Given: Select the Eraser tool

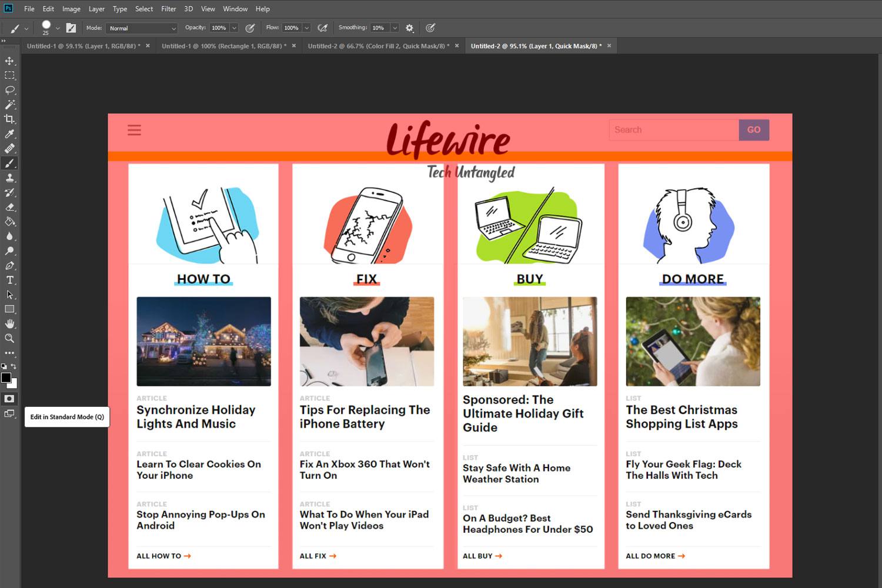Looking at the screenshot, I should [9, 207].
